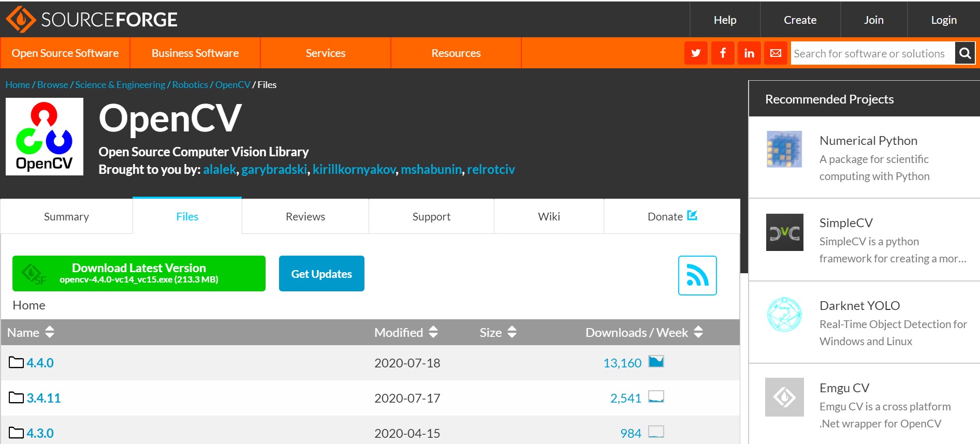Image resolution: width=980 pixels, height=444 pixels.
Task: Open relrotciv contributor profile
Action: coord(491,169)
